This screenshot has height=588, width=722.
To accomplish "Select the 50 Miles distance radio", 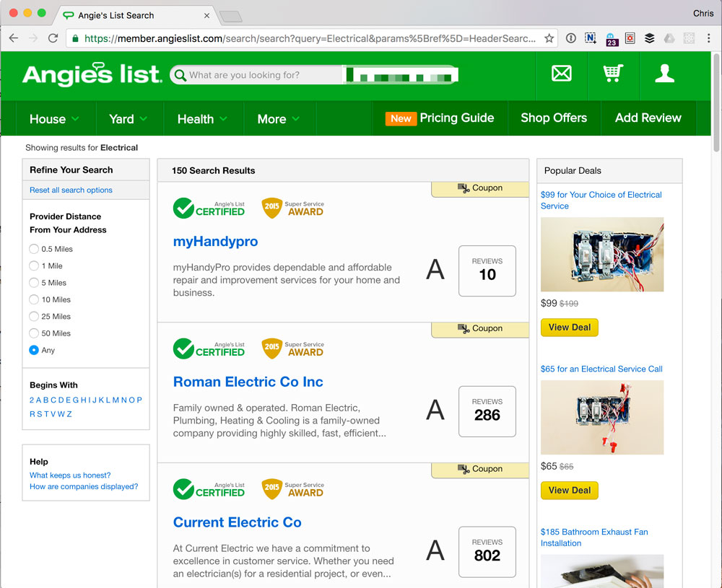I will [x=34, y=333].
